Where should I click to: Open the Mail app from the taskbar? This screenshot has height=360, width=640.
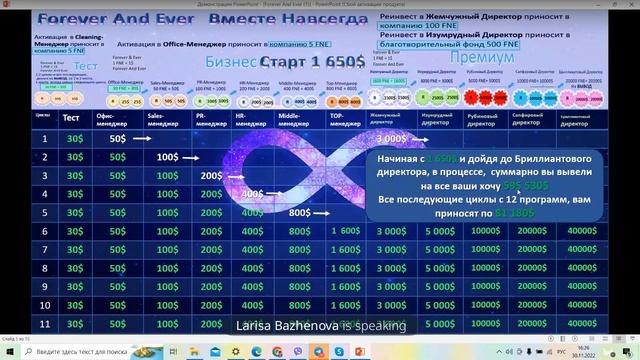tap(215, 351)
